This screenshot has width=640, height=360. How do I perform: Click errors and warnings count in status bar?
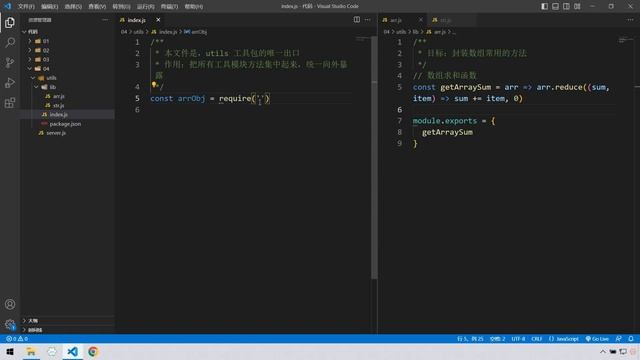17,339
